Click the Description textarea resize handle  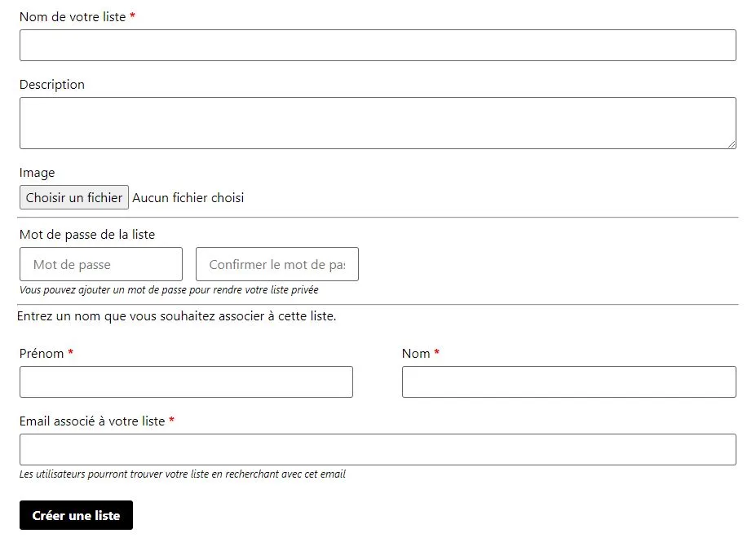731,143
